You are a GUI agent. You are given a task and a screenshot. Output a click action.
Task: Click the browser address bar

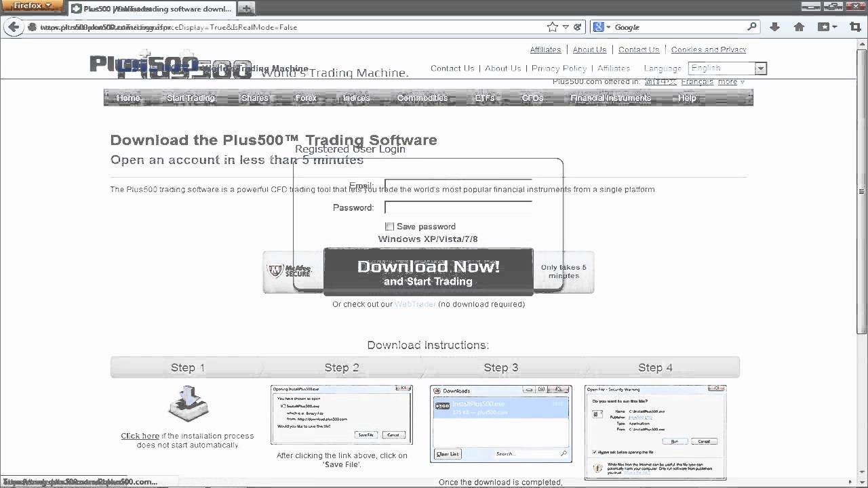click(292, 27)
